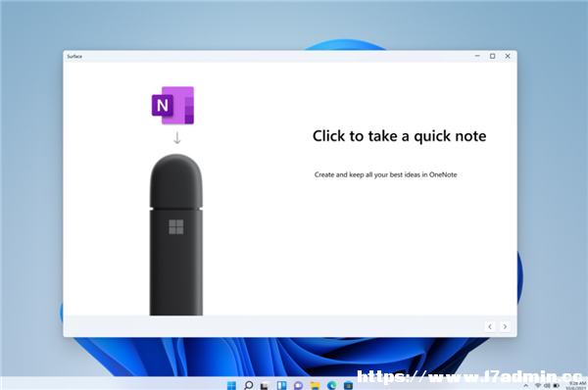Viewport: 588px width, 390px height.
Task: Maximize the Surface app window
Action: (492, 56)
